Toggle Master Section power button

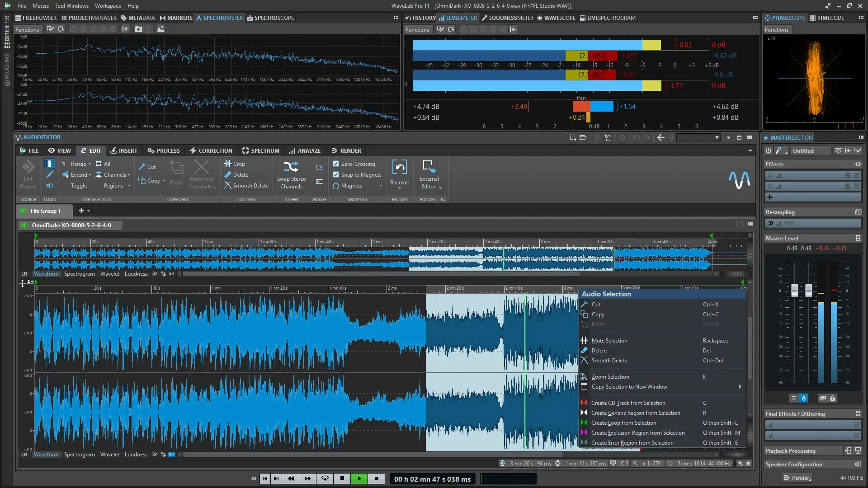769,150
